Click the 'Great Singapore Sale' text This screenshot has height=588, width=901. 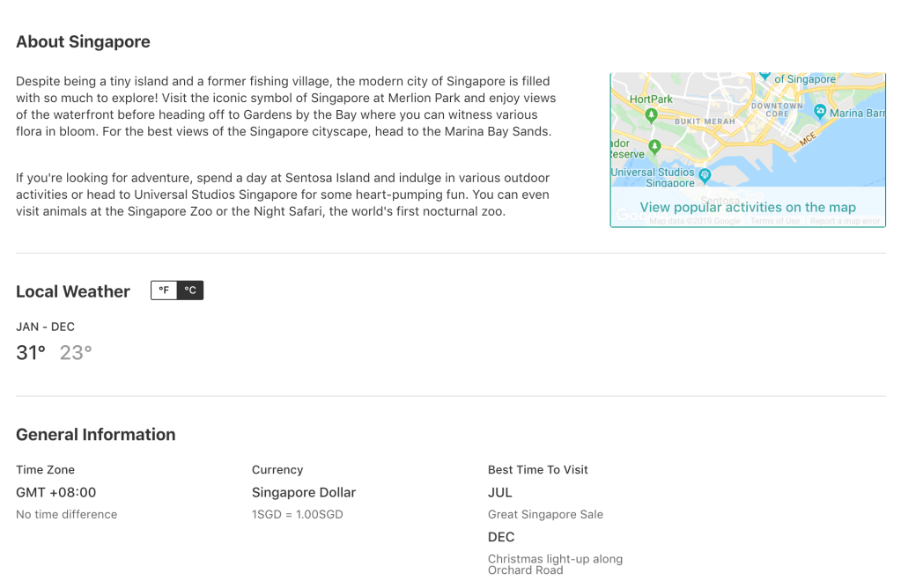click(545, 515)
